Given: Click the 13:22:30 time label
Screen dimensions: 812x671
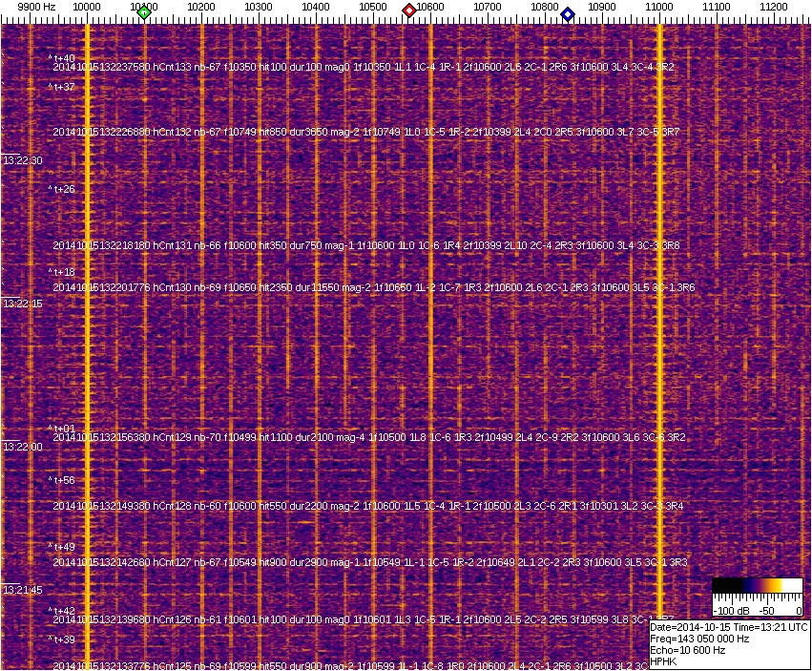Looking at the screenshot, I should tap(23, 160).
